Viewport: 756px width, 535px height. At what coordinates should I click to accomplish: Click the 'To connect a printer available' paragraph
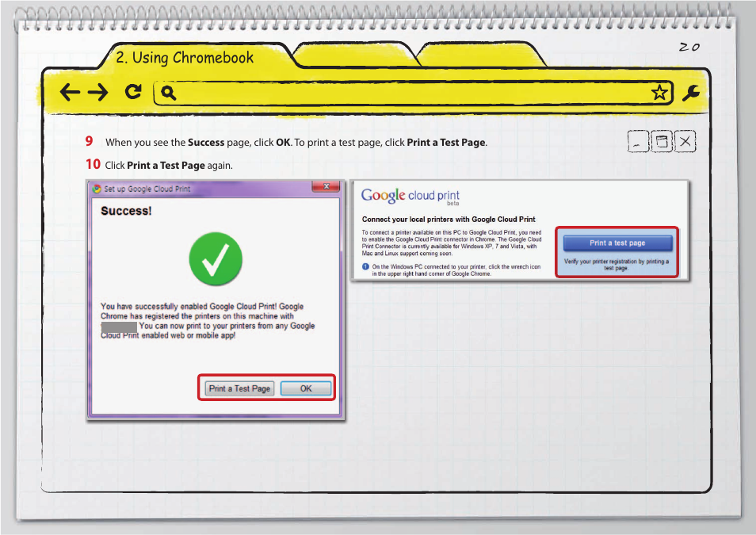tap(452, 243)
